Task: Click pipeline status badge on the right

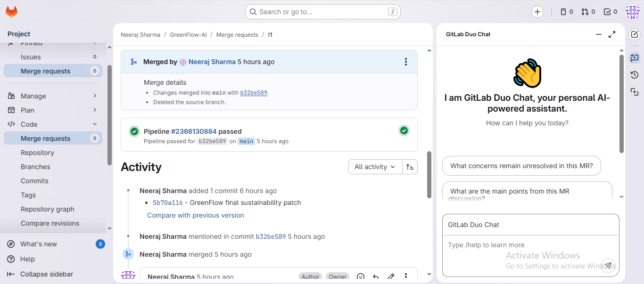Action: coord(404,130)
